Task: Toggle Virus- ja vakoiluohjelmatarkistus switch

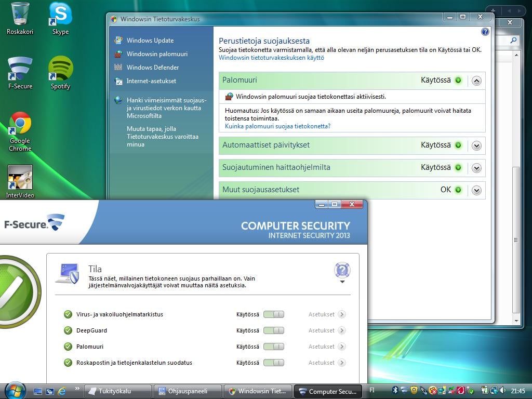Action: pyautogui.click(x=274, y=314)
